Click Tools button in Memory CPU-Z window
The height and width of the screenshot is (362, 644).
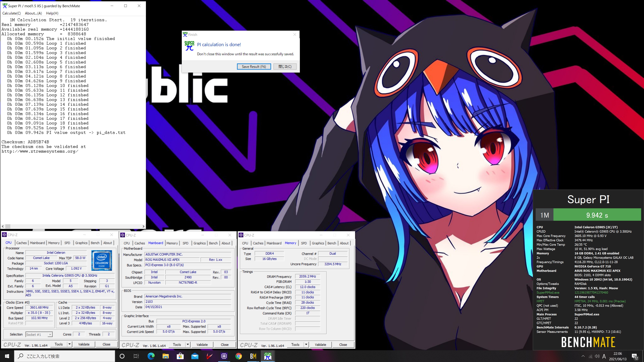(x=295, y=345)
